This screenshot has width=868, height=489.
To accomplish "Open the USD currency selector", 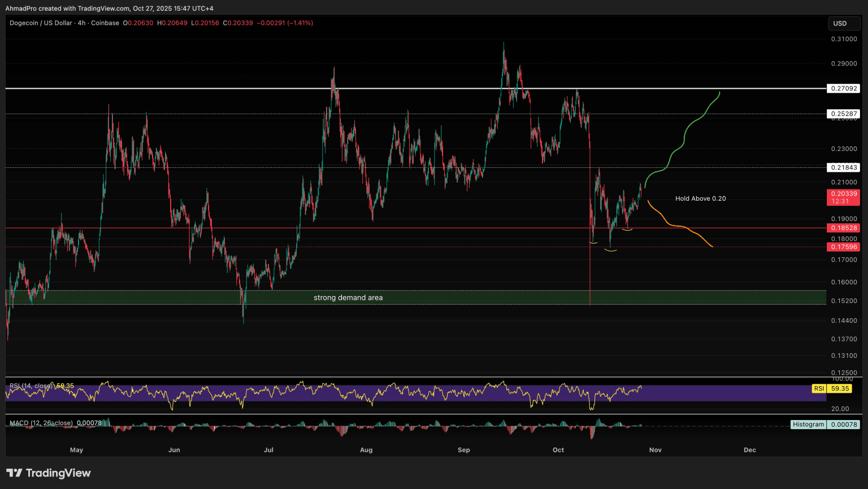I will coord(840,23).
